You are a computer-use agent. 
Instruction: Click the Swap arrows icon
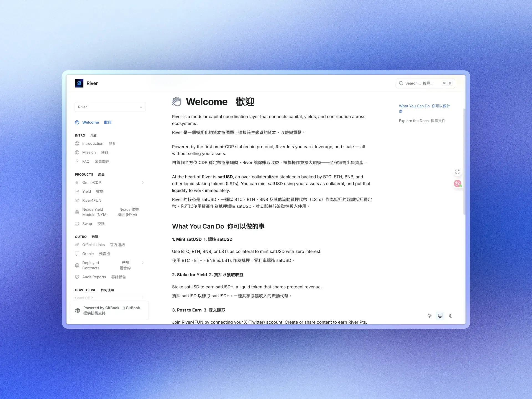[x=77, y=224]
